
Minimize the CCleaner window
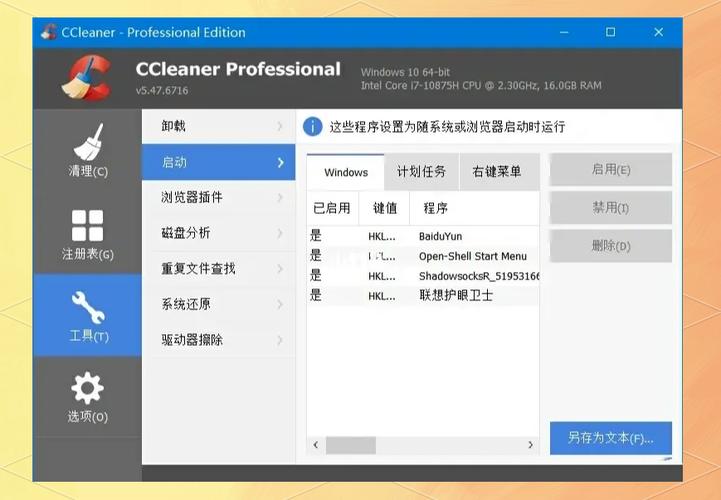pyautogui.click(x=564, y=32)
